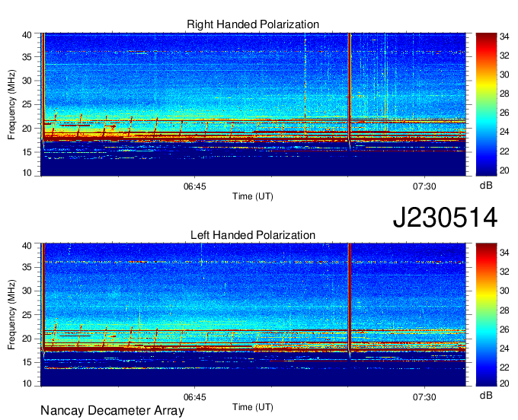Screen dimensions: 518x420
Task: Click "06:45" on the Left Handed time axis
Action: pyautogui.click(x=194, y=397)
